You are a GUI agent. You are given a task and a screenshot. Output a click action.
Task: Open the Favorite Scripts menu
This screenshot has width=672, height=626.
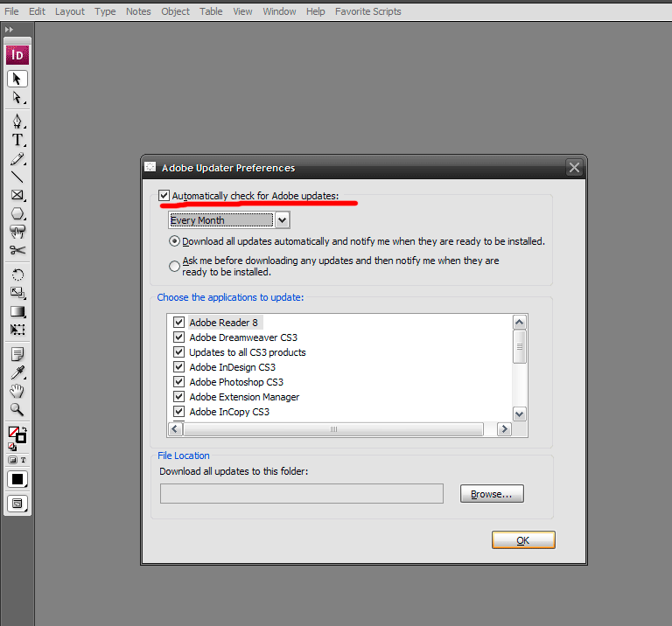coord(368,11)
